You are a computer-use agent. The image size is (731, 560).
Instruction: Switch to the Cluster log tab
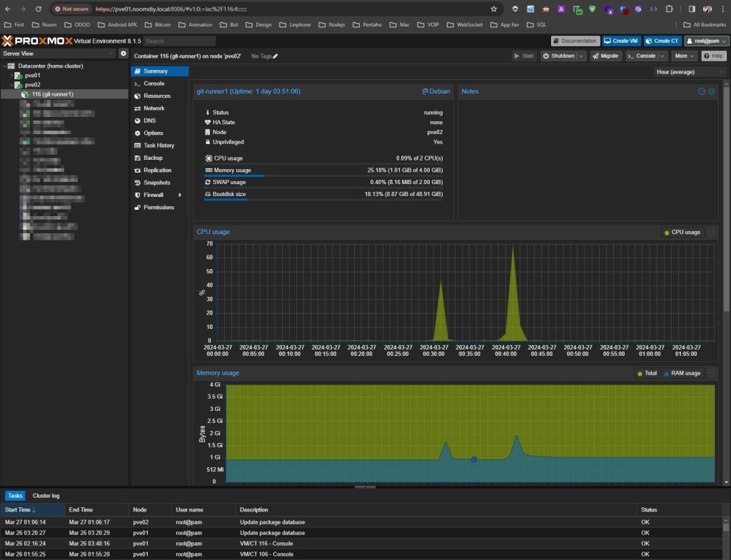[x=46, y=495]
